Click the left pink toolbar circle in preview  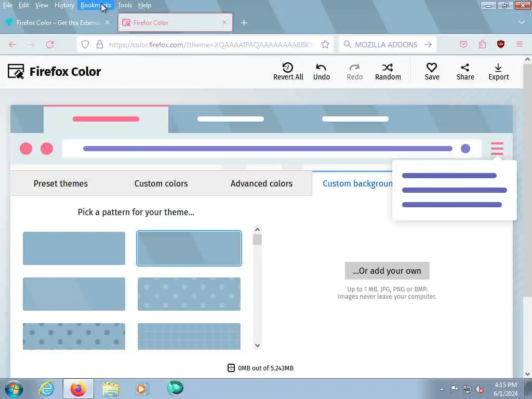(26, 149)
